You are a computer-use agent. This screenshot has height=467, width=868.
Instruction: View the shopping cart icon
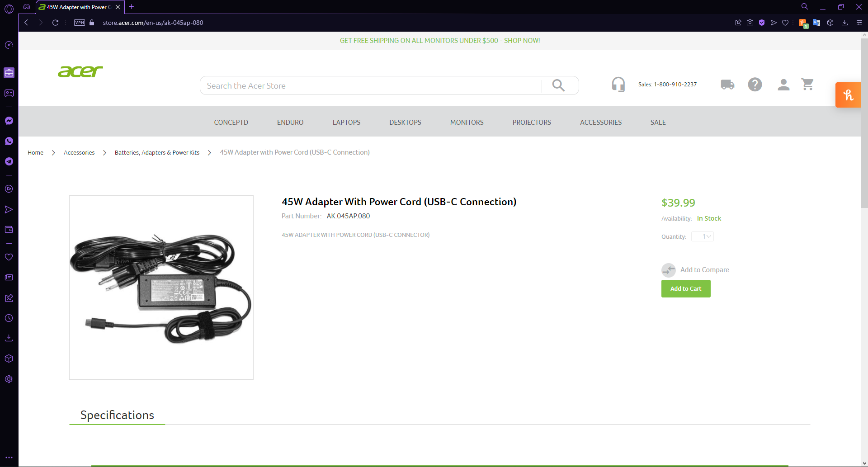coord(807,84)
